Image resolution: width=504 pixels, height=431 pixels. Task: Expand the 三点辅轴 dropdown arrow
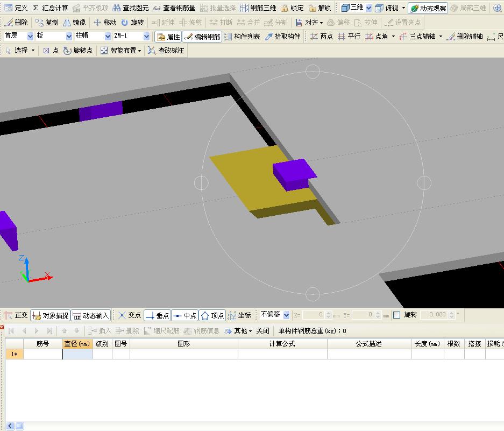pyautogui.click(x=441, y=37)
